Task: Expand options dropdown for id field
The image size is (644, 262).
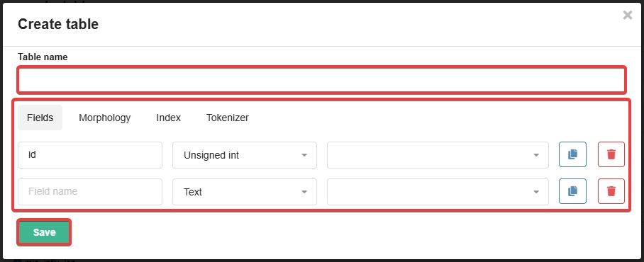Action: click(x=438, y=155)
